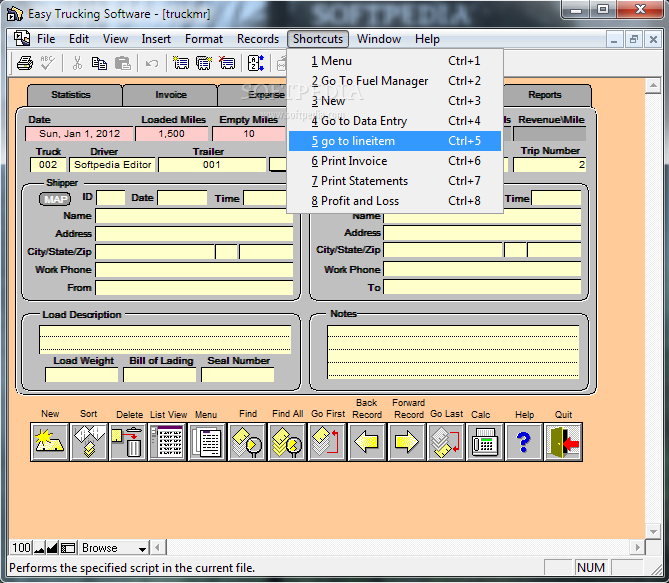Click the Go Last record icon
This screenshot has height=583, width=669.
[445, 442]
